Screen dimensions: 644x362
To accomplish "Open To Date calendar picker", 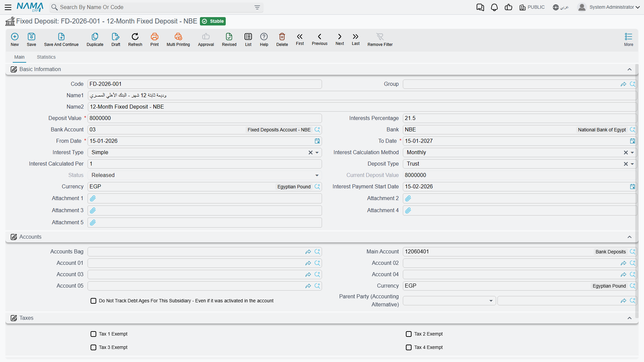I will tap(633, 141).
